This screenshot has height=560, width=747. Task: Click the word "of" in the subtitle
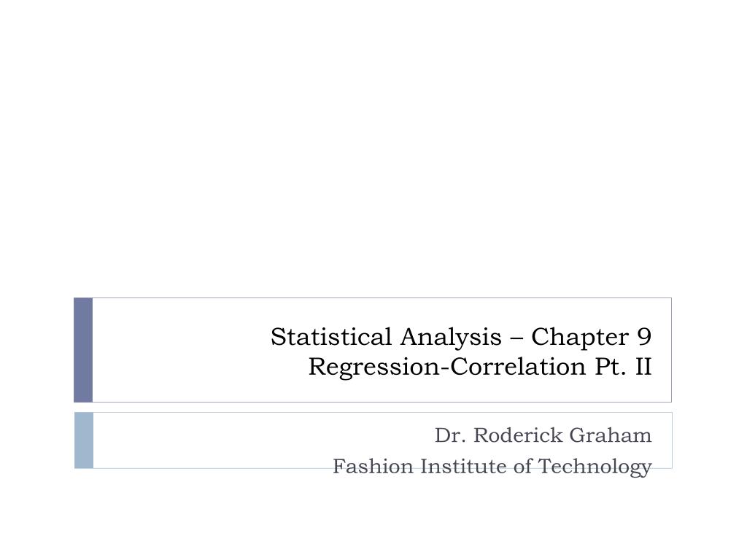click(522, 466)
